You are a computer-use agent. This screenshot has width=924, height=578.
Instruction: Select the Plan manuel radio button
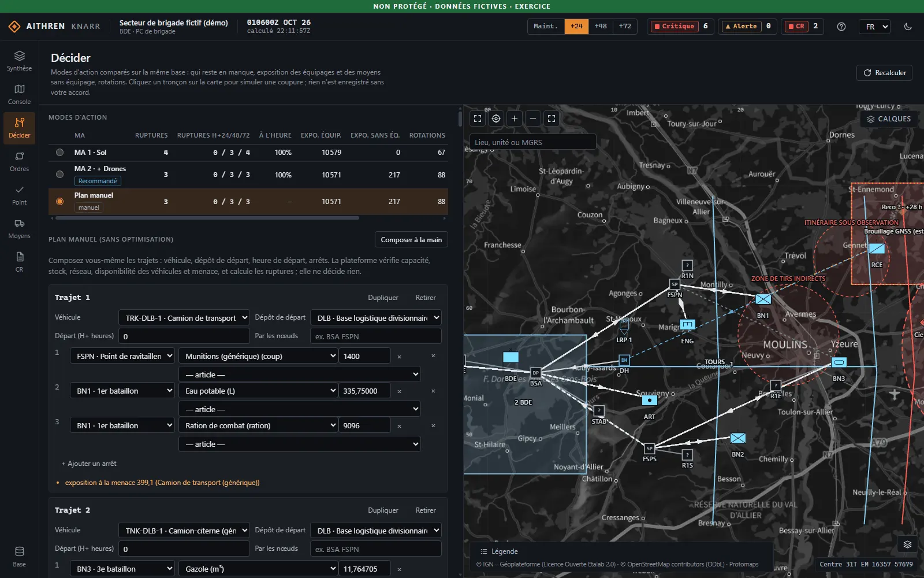coord(59,201)
